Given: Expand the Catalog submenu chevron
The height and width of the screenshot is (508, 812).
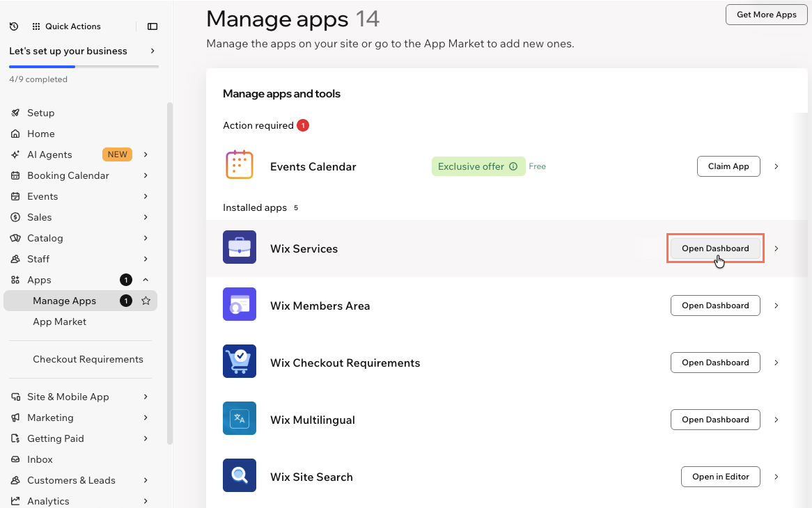Looking at the screenshot, I should tap(146, 238).
